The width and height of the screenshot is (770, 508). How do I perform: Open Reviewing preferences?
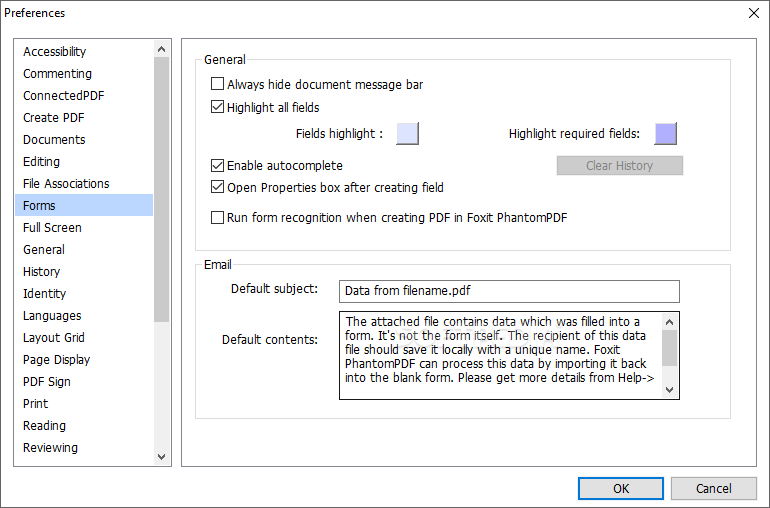point(84,448)
